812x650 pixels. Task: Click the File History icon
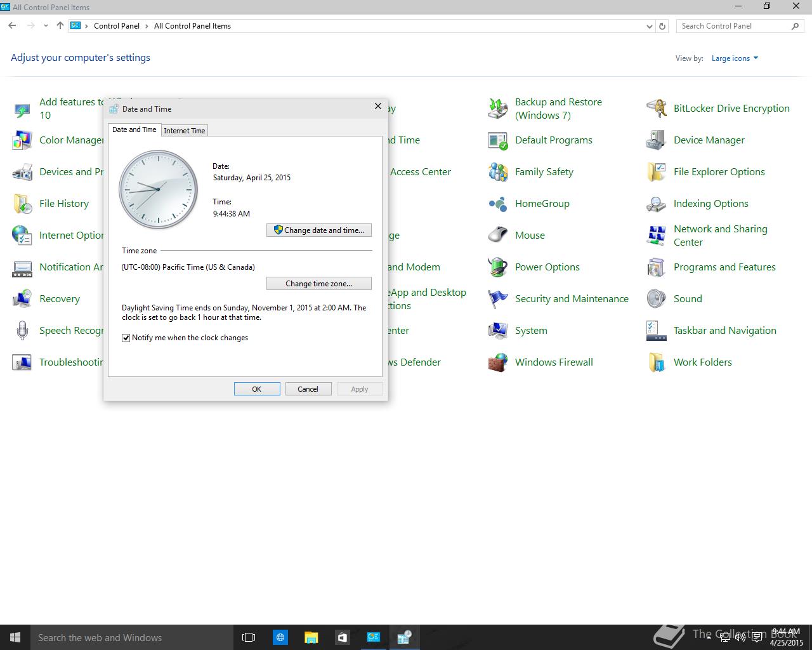(22, 204)
